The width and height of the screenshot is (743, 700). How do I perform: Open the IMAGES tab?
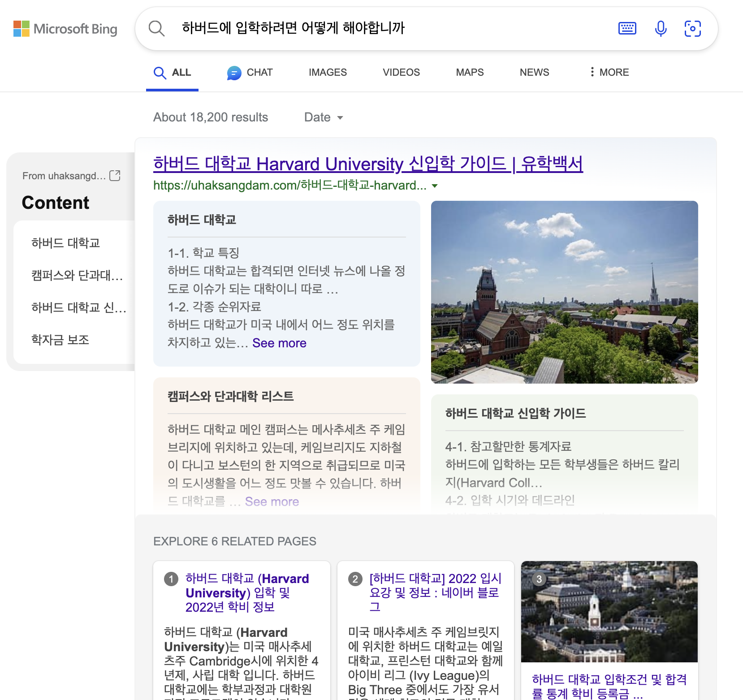coord(328,73)
